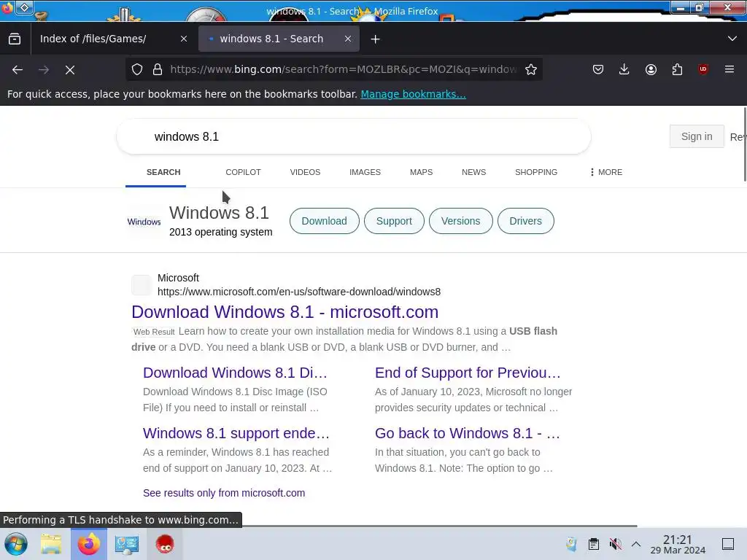747x560 pixels.
Task: Click the Download pill button
Action: [x=325, y=221]
